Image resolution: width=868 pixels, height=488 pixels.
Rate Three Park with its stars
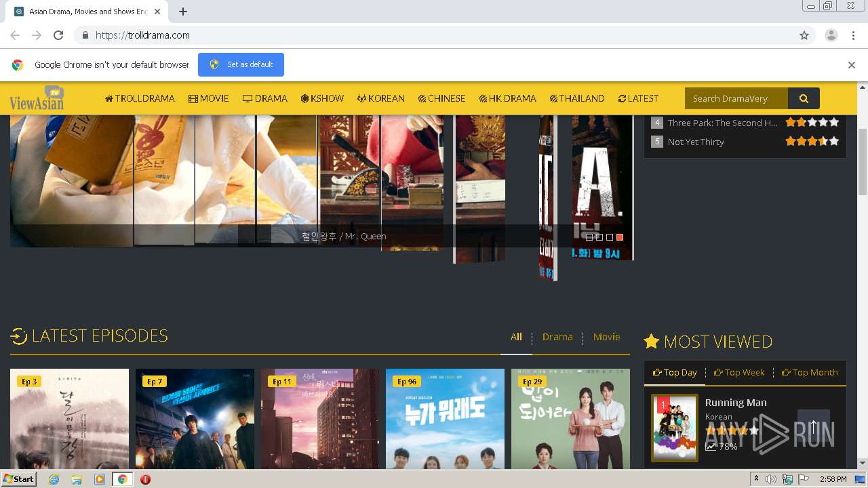click(x=812, y=123)
